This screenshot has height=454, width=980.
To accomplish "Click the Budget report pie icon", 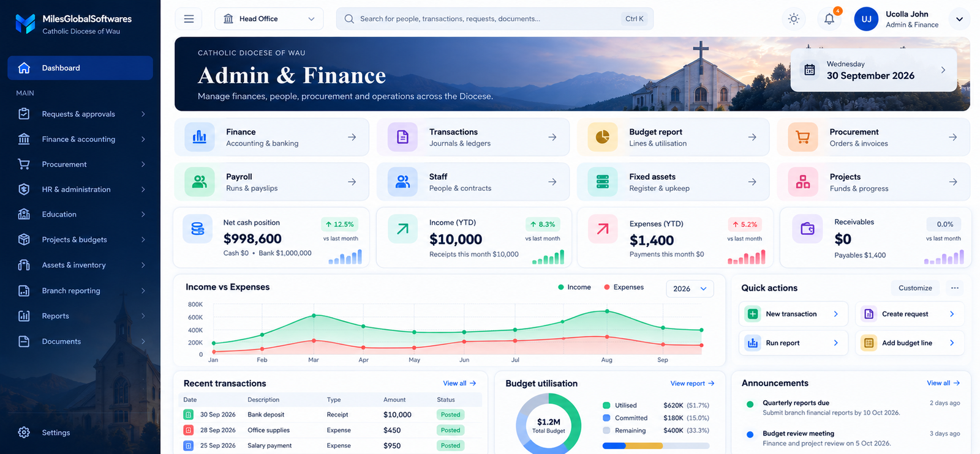I will 603,137.
